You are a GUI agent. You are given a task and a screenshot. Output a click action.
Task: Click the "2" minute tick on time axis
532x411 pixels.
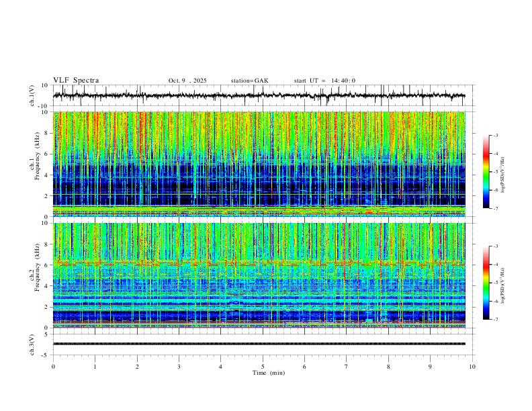137,367
